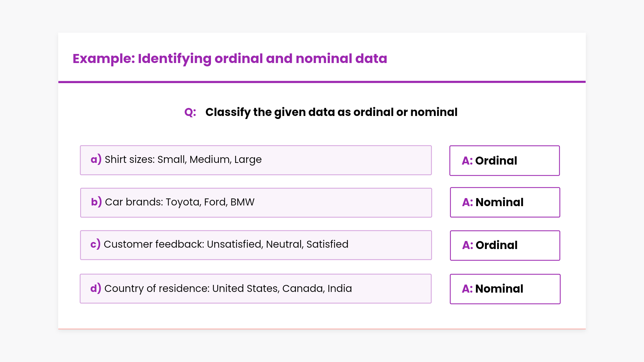
Task: Click the "A:" label in the Customer feedback answer box
Action: coord(468,245)
